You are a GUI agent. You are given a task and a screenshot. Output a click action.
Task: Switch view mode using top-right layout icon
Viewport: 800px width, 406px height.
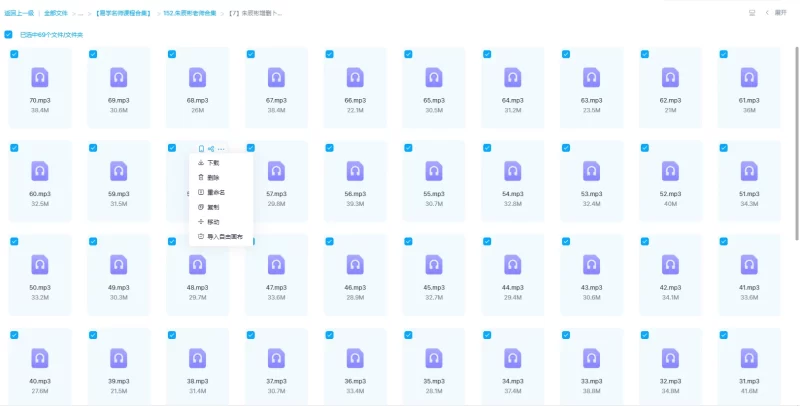752,13
